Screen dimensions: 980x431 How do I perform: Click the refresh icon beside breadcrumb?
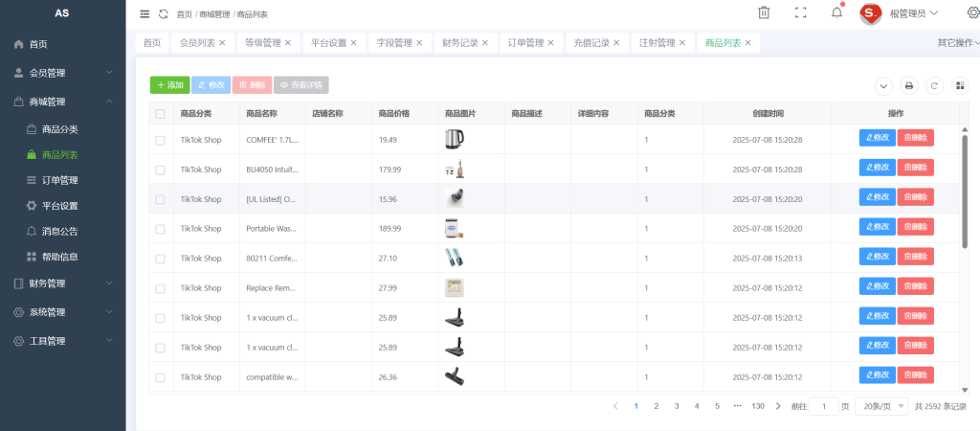click(x=163, y=14)
